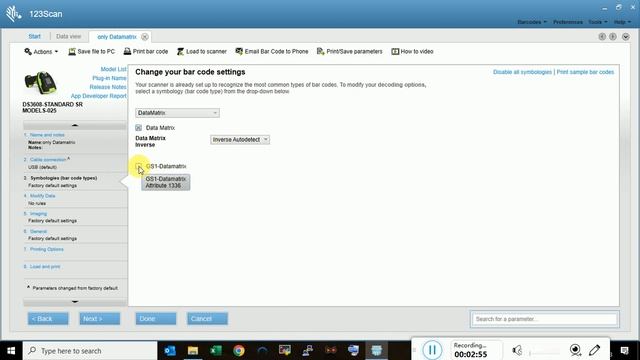This screenshot has width=640, height=360.
Task: Open the Barcodes menu
Action: [x=532, y=22]
